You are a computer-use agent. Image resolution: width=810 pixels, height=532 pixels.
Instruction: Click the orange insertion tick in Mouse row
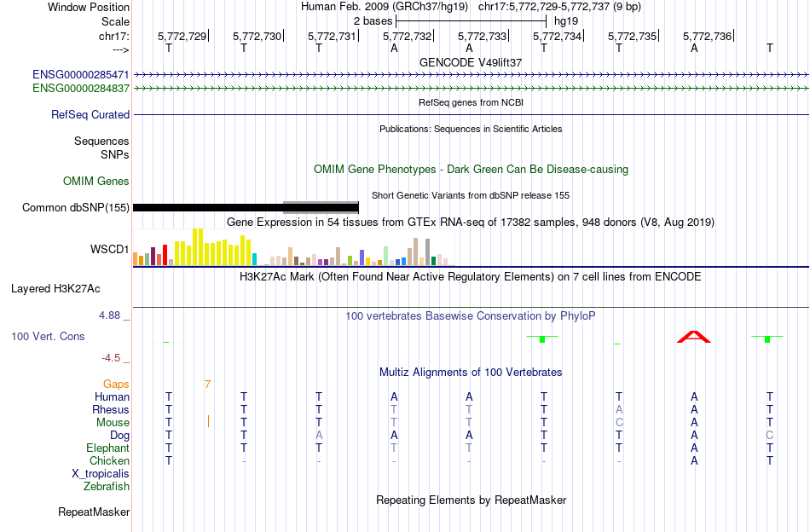coord(208,421)
